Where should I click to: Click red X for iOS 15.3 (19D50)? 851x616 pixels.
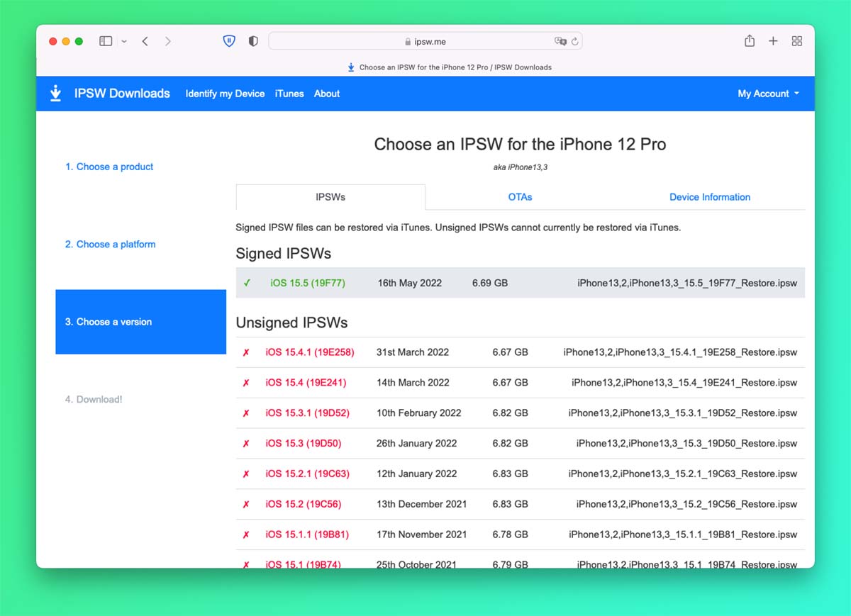coord(246,444)
